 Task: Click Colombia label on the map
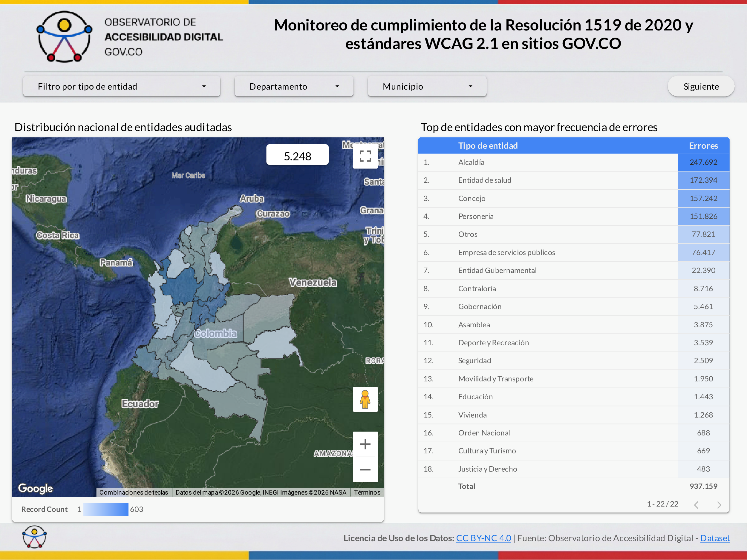tap(215, 334)
